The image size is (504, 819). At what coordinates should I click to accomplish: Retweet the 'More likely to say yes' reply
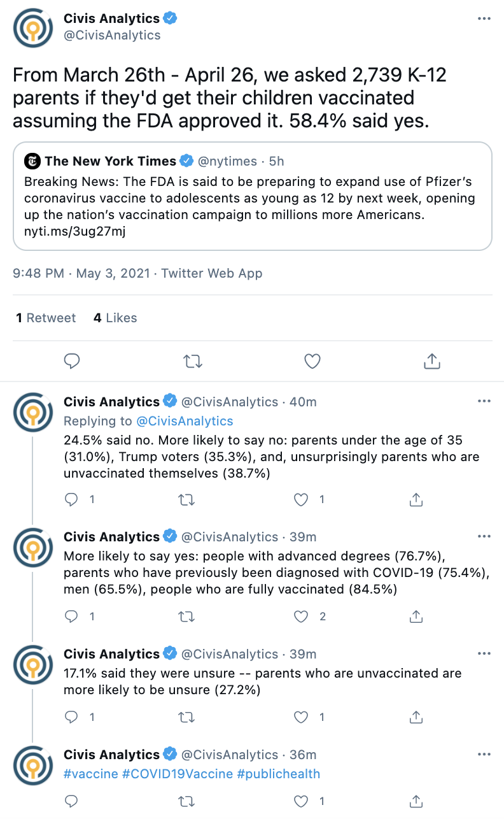click(x=186, y=616)
